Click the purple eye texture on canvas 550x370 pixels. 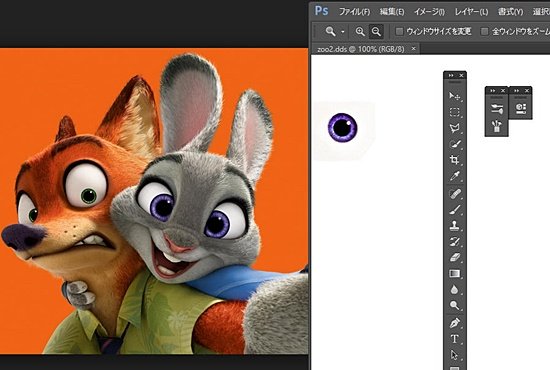pyautogui.click(x=342, y=127)
